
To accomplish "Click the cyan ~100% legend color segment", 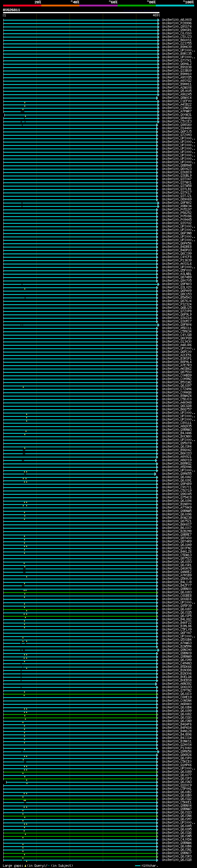I will (x=175, y=6).
